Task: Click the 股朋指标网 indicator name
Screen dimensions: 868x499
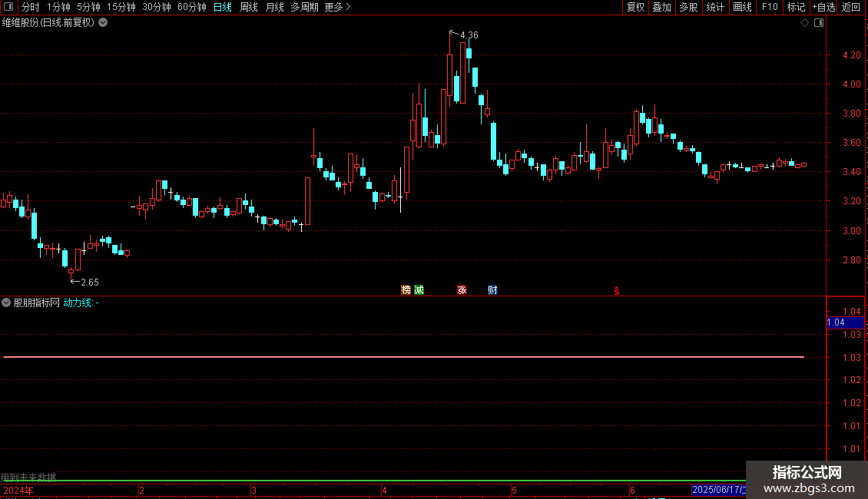Action: [37, 302]
